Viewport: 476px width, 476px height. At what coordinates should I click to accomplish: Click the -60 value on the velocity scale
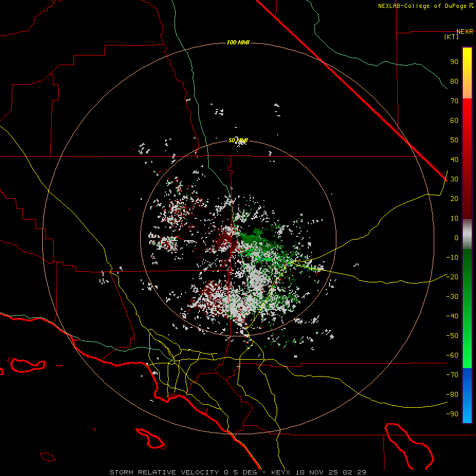coord(452,355)
